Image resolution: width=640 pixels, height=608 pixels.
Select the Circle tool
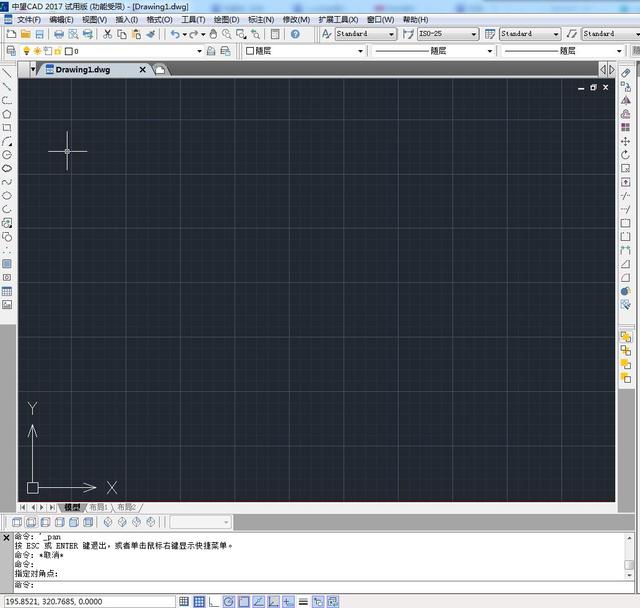coord(7,155)
